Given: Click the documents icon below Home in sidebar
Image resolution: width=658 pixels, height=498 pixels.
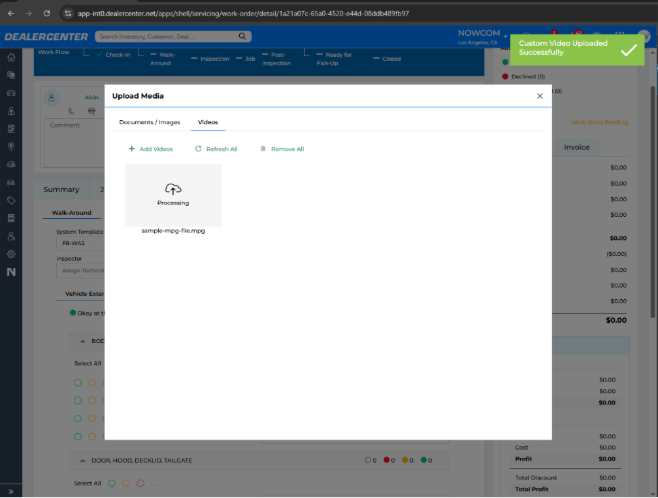Looking at the screenshot, I should click(11, 75).
